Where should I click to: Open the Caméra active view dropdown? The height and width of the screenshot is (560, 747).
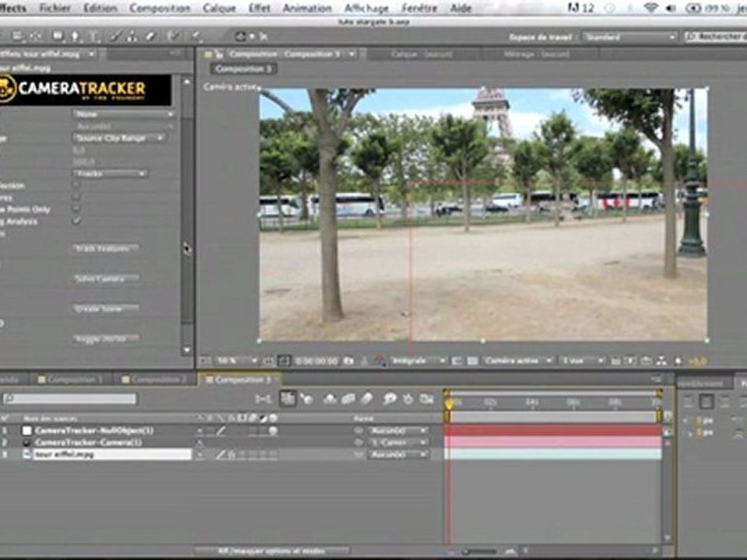point(518,361)
